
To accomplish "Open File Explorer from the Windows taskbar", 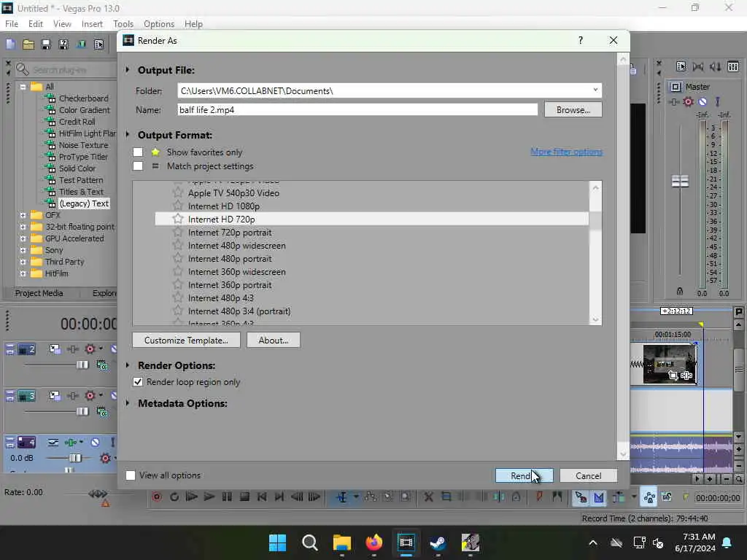I will (x=342, y=542).
